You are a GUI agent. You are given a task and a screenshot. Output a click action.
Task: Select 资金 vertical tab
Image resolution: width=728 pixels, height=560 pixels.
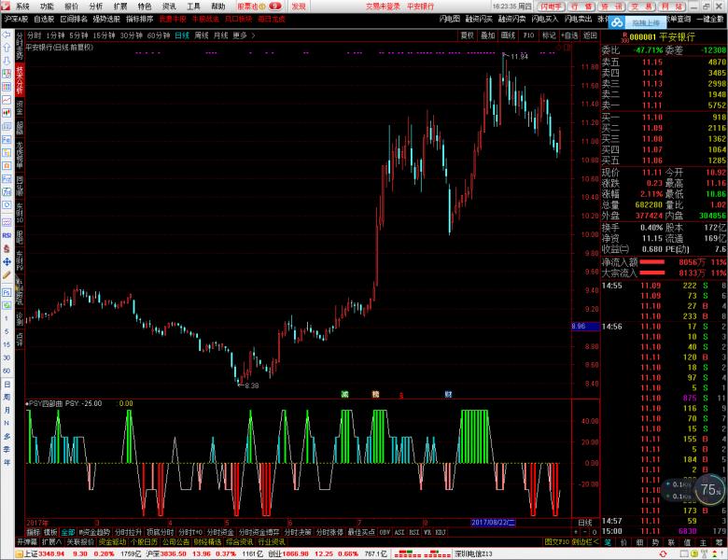20,107
